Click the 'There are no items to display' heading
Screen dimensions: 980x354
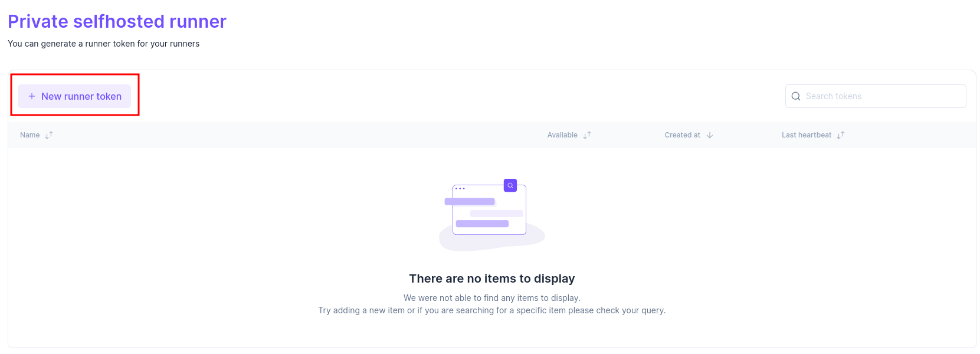click(x=492, y=278)
